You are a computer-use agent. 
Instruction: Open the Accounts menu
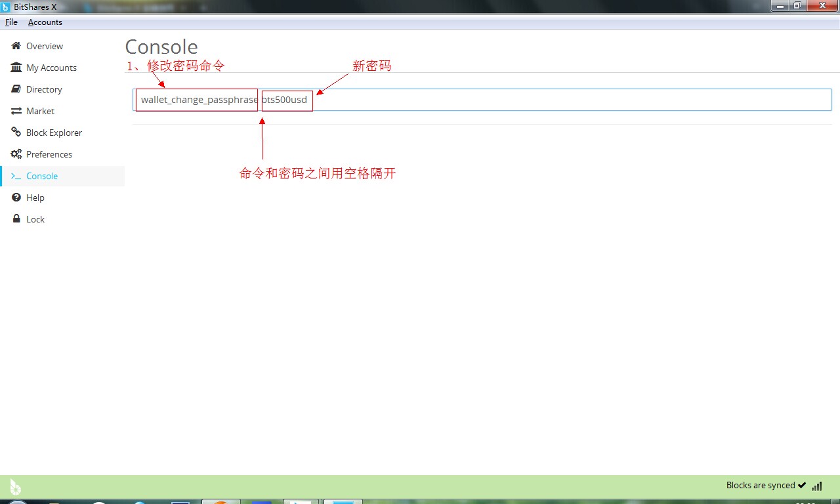pyautogui.click(x=45, y=22)
